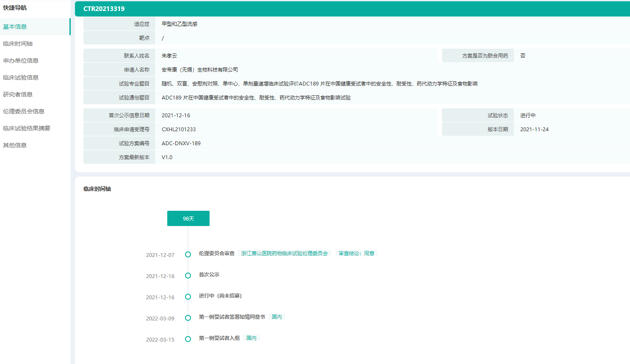Click the 试验通俗题目 value text
Viewport: 630px width, 364px height.
click(x=256, y=98)
